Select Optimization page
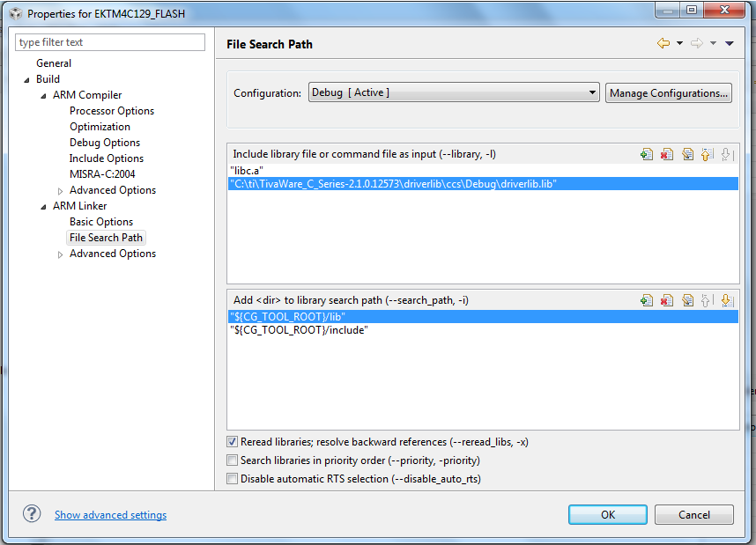 [x=100, y=127]
